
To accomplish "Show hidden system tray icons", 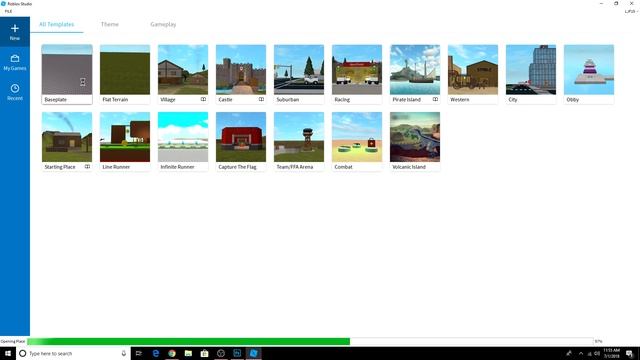I will 581,353.
